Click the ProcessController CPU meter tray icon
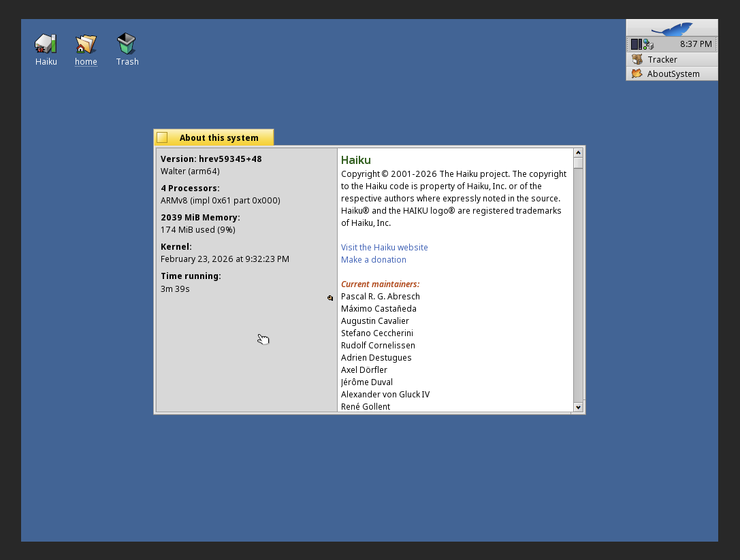This screenshot has width=740, height=560. pyautogui.click(x=636, y=44)
